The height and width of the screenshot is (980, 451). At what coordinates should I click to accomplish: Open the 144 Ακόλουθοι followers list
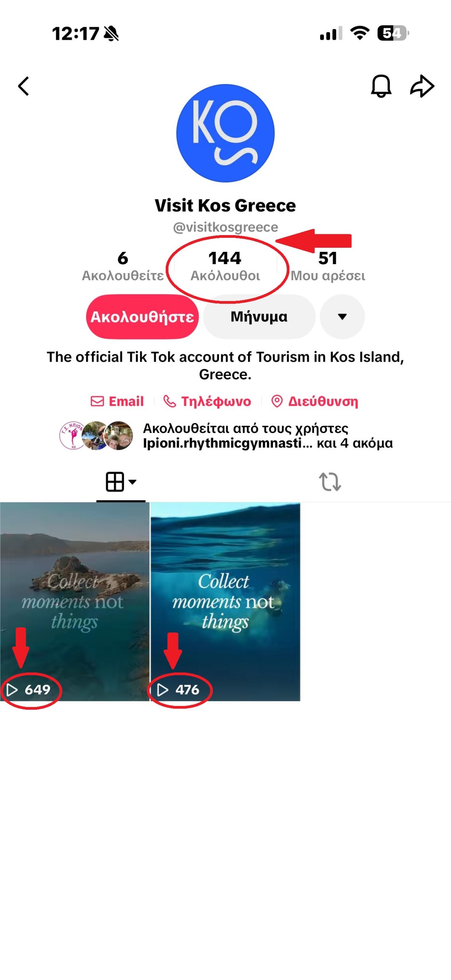[x=225, y=266]
